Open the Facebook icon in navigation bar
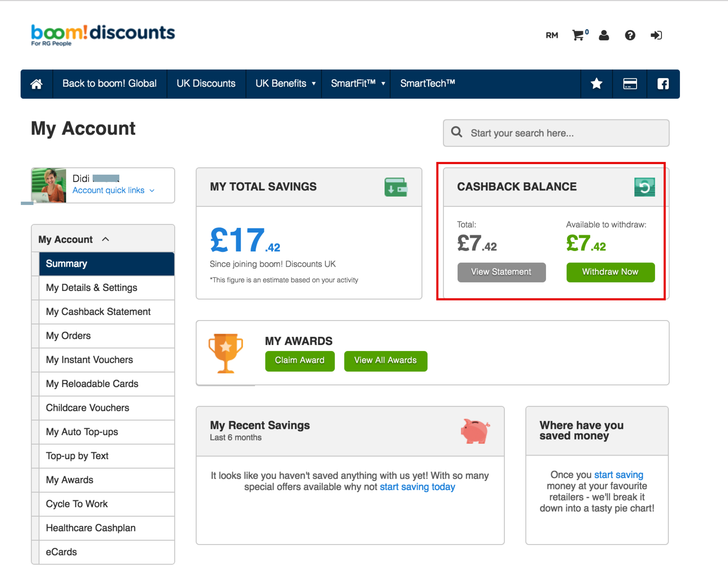 663,84
